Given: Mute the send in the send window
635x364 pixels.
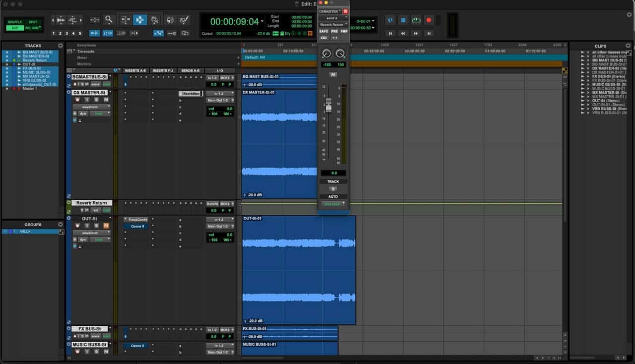Looking at the screenshot, I should click(333, 74).
